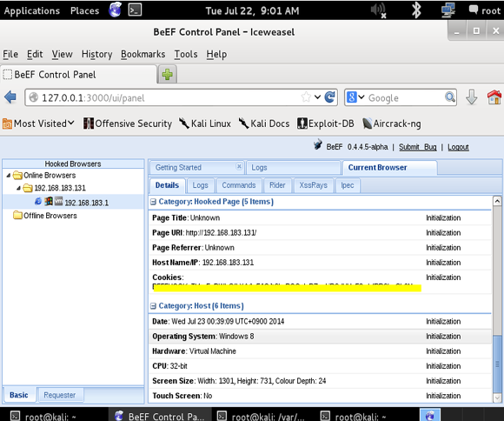Open the search engine selector dropdown
504x421 pixels.
point(355,97)
